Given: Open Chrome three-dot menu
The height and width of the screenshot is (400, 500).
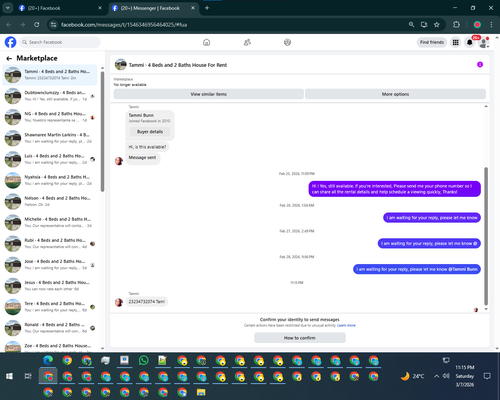Looking at the screenshot, I should 491,25.
